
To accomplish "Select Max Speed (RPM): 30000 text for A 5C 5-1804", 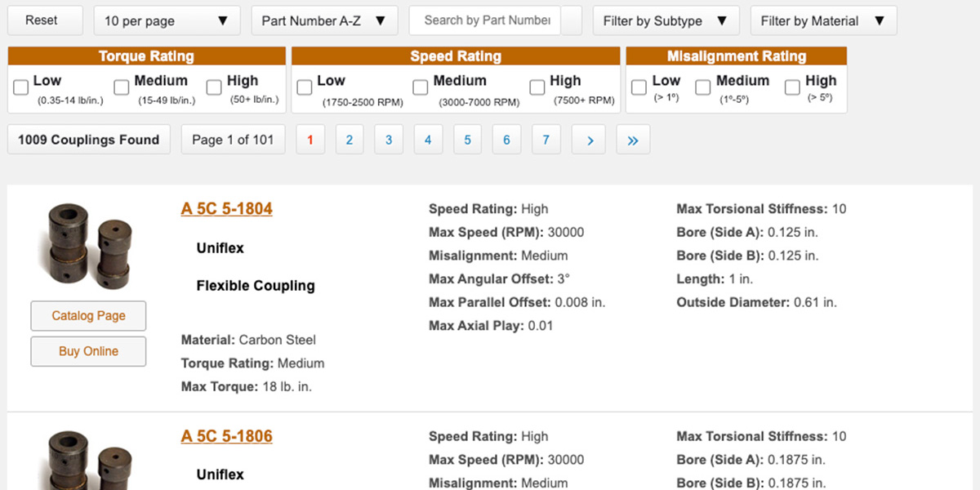I will pyautogui.click(x=506, y=232).
